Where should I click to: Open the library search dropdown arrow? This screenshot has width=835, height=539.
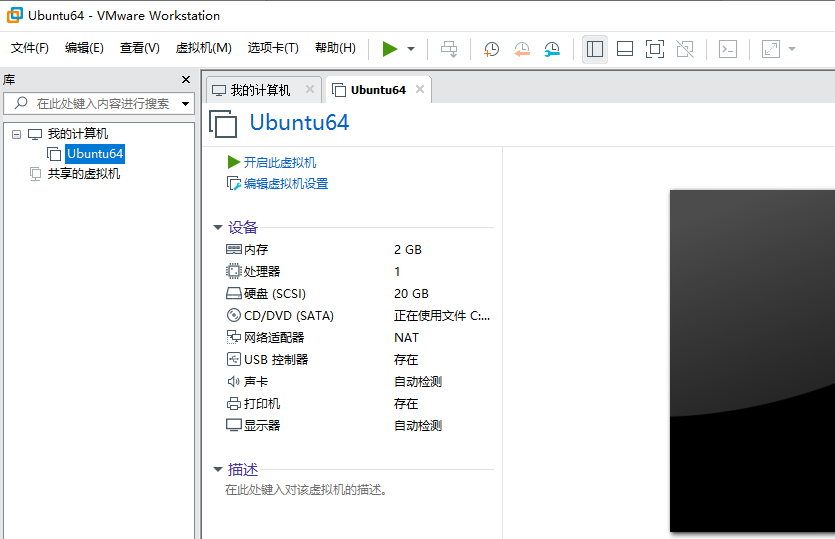185,103
